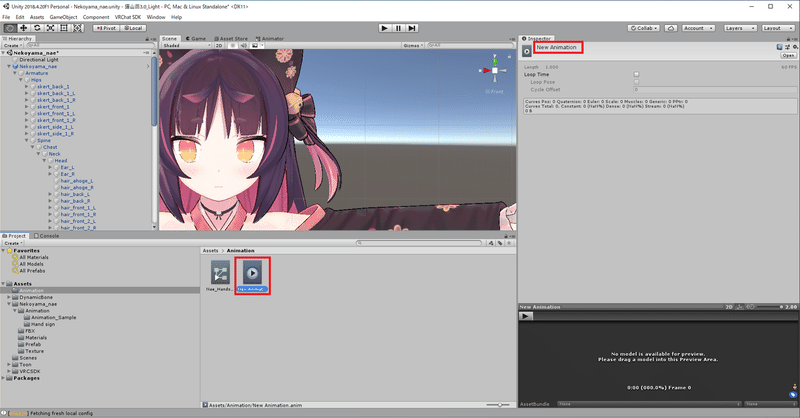This screenshot has width=800, height=418.
Task: Select the Rect Transform tool
Action: [x=64, y=28]
